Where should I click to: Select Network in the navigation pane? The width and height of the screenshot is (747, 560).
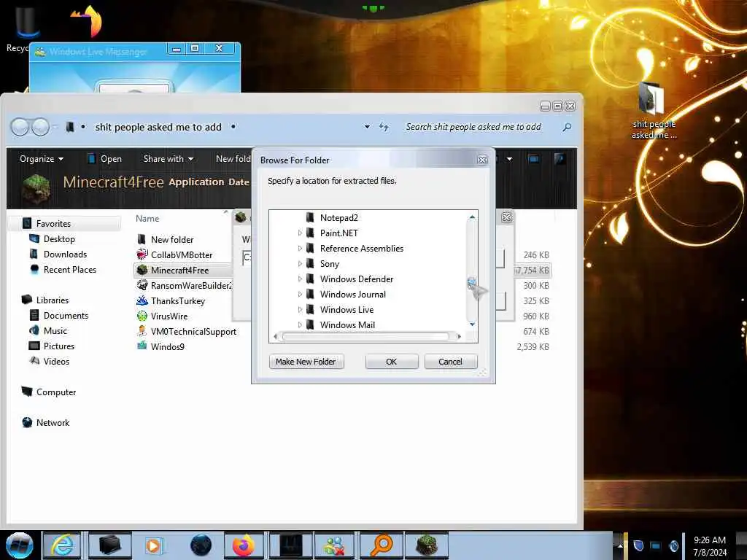point(53,422)
